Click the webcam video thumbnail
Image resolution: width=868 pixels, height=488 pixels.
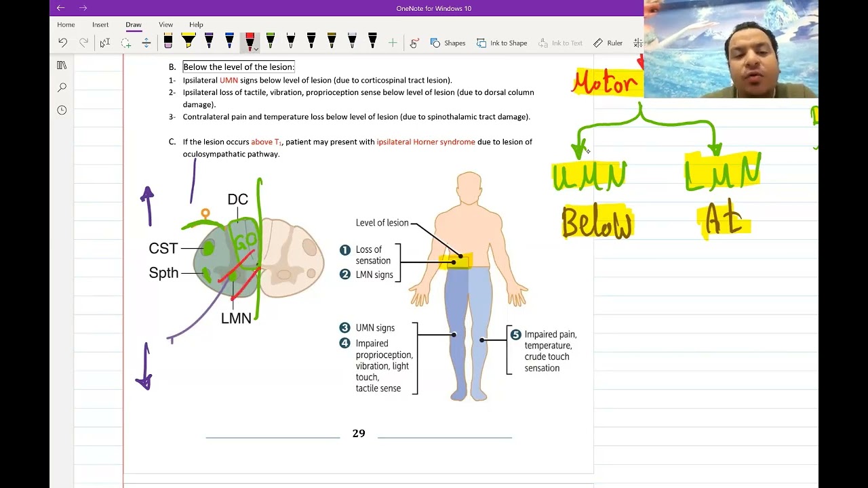(731, 49)
